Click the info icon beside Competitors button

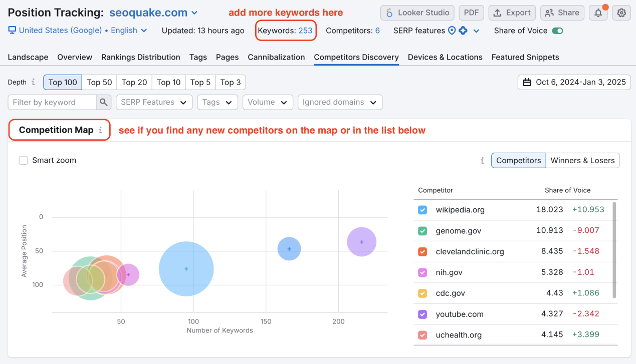[x=482, y=161]
